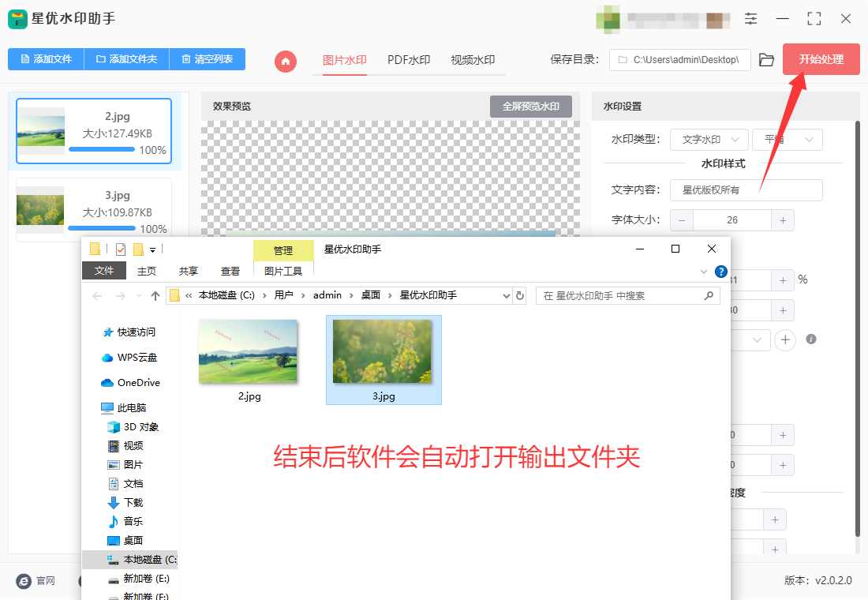
Task: Switch to the 视频水印 tab
Action: [473, 60]
